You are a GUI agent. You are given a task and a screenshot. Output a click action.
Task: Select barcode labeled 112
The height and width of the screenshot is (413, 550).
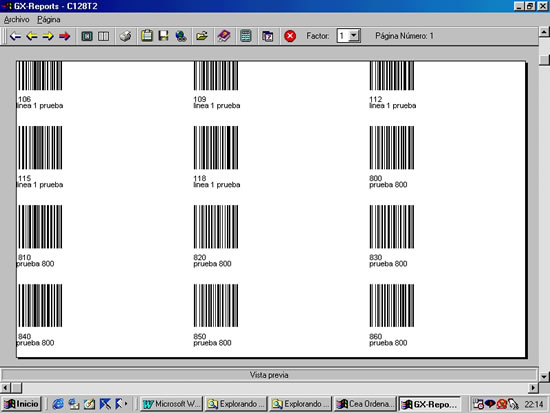tap(392, 76)
